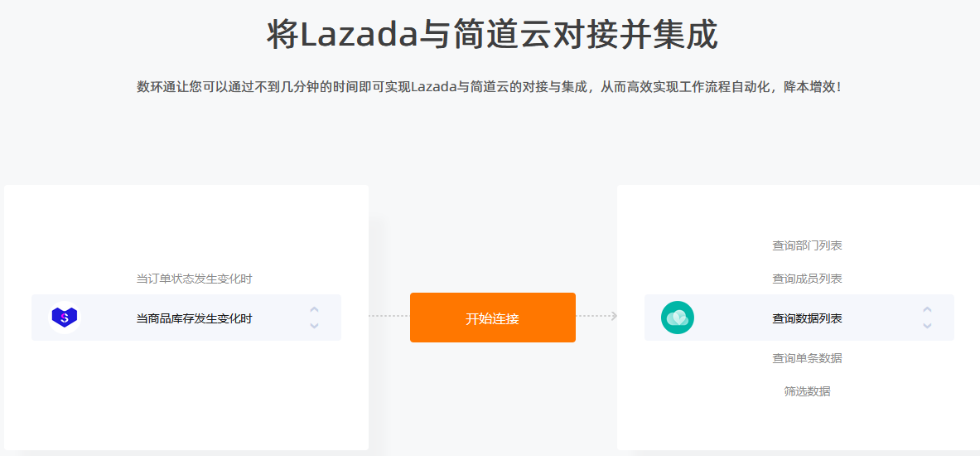Choose the 查询单条数据 action
This screenshot has height=456, width=980.
click(x=807, y=358)
